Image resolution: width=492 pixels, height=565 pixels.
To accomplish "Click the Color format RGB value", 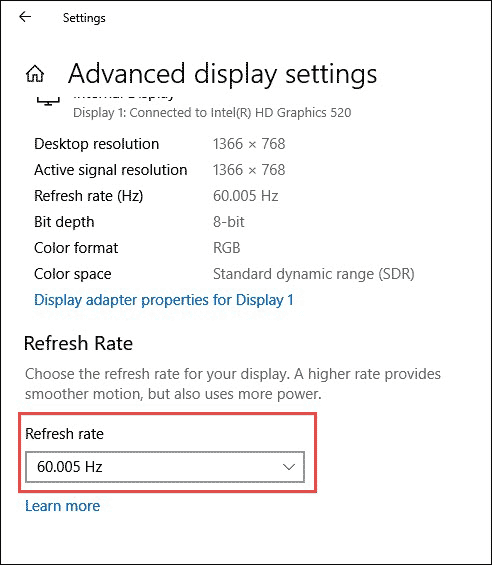I will (x=226, y=248).
